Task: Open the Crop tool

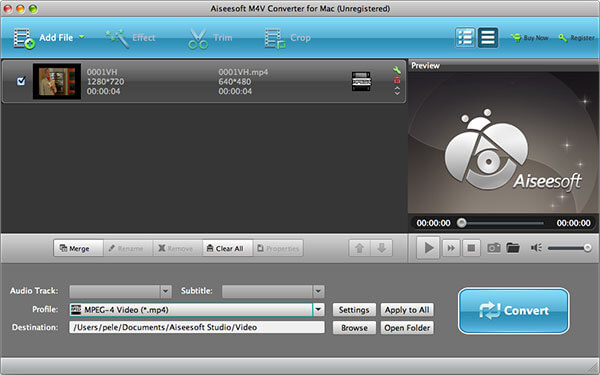Action: (287, 38)
